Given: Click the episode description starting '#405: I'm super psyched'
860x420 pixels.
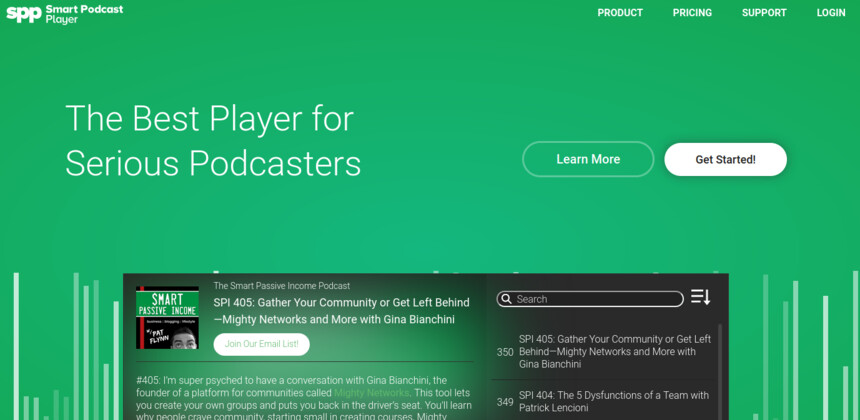Looking at the screenshot, I should (304, 398).
